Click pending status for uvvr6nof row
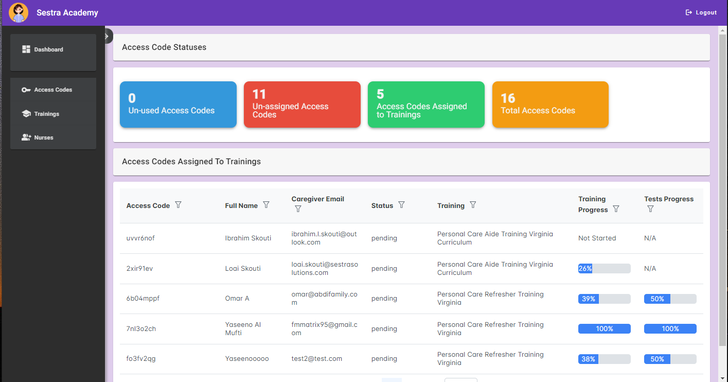 pyautogui.click(x=384, y=238)
